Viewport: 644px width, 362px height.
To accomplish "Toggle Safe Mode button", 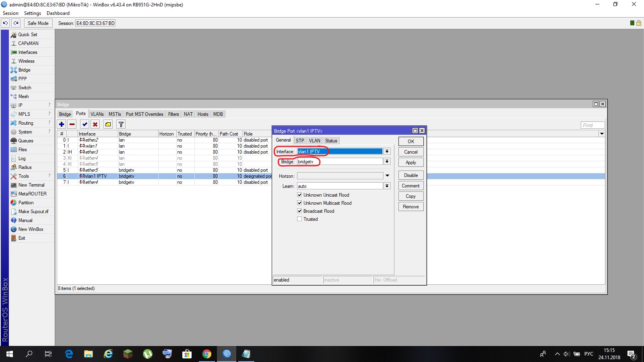I will [38, 23].
